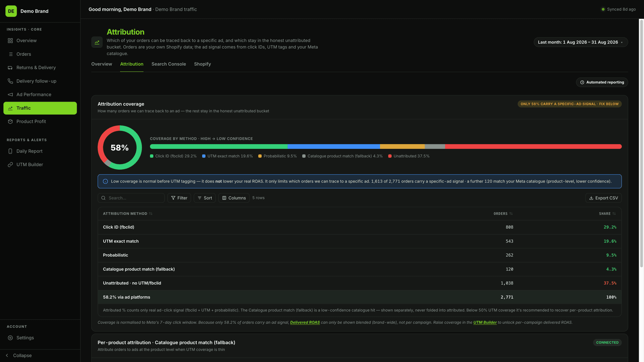644x362 pixels.
Task: Click the 58% coverage donut chart
Action: (x=120, y=147)
